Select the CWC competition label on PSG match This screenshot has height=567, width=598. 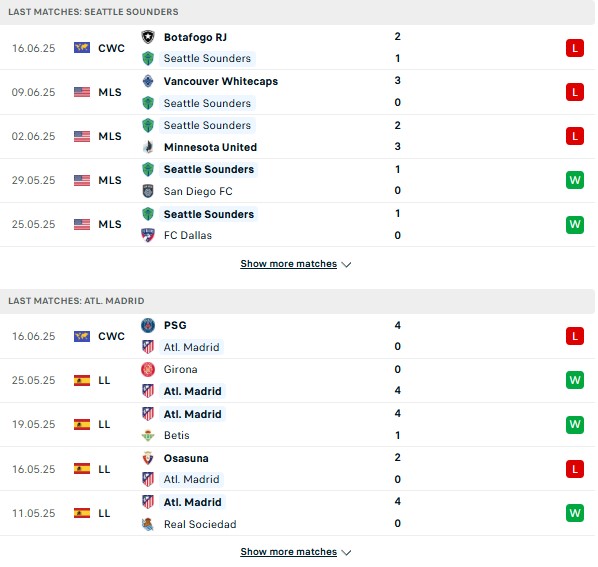point(111,336)
